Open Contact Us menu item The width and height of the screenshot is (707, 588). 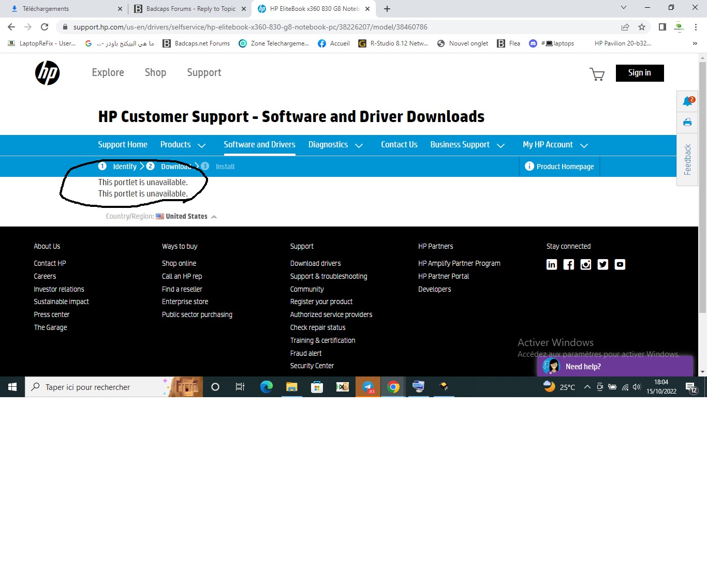[x=399, y=145]
